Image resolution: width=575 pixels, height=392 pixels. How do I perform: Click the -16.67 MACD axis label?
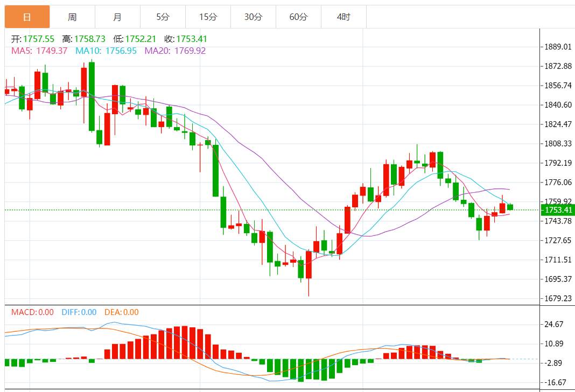pos(556,382)
